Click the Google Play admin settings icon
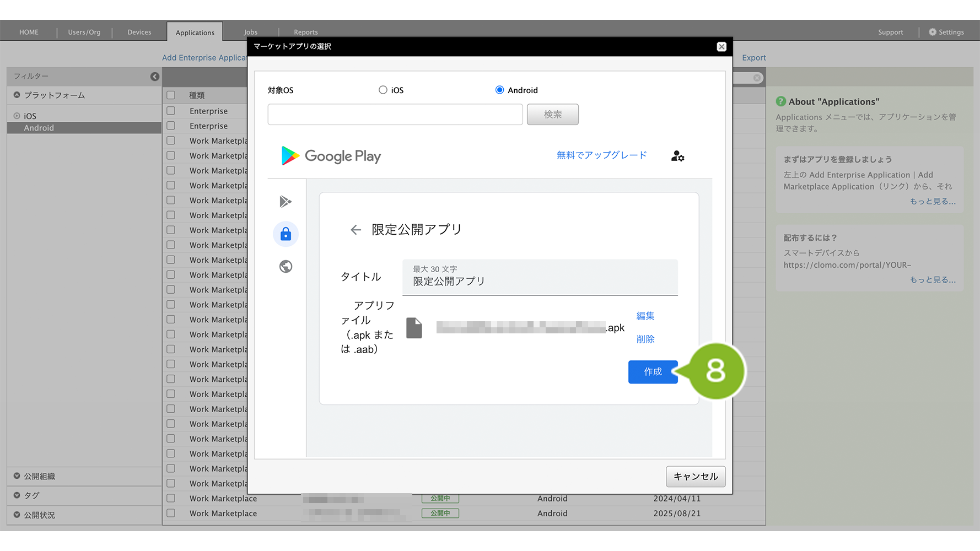Screen dimensions: 980x551 pyautogui.click(x=677, y=156)
